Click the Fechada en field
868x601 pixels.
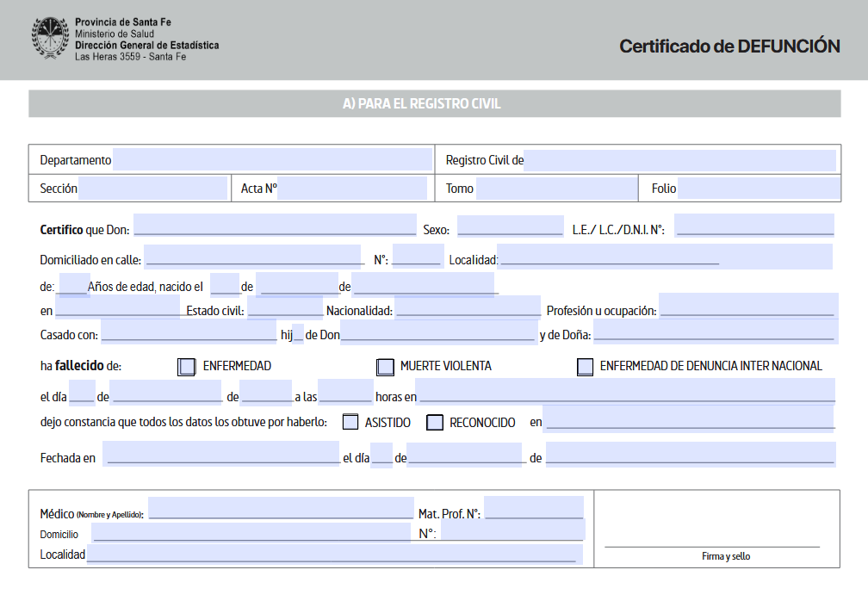click(x=220, y=454)
